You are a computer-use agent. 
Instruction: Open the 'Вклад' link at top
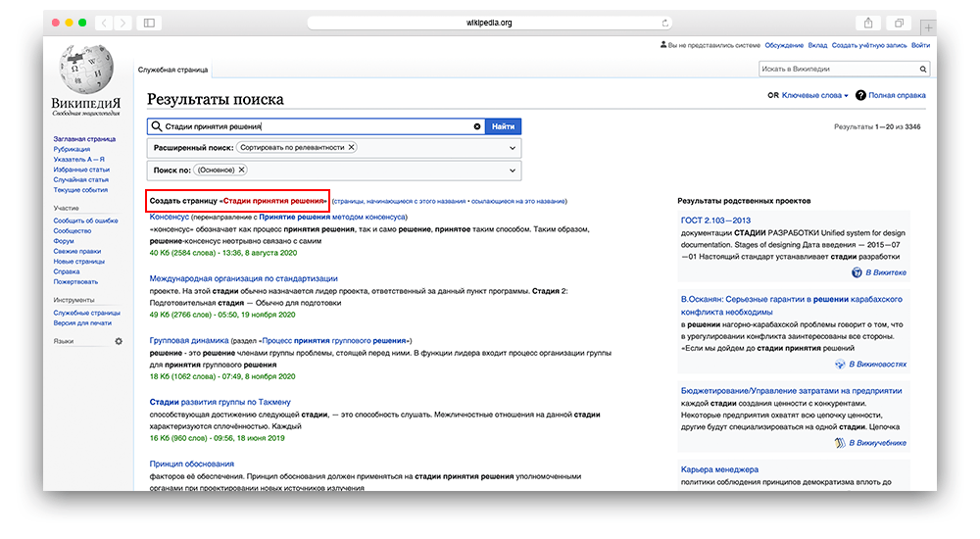(817, 45)
